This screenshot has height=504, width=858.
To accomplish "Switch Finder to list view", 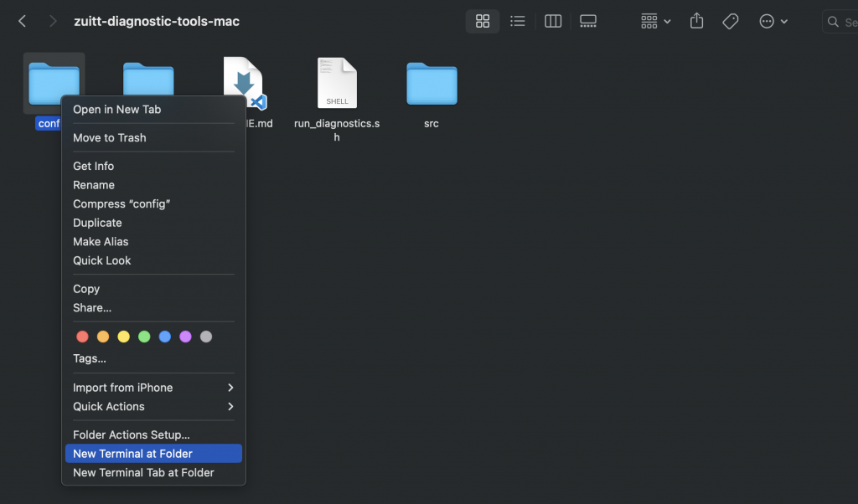I will [518, 22].
